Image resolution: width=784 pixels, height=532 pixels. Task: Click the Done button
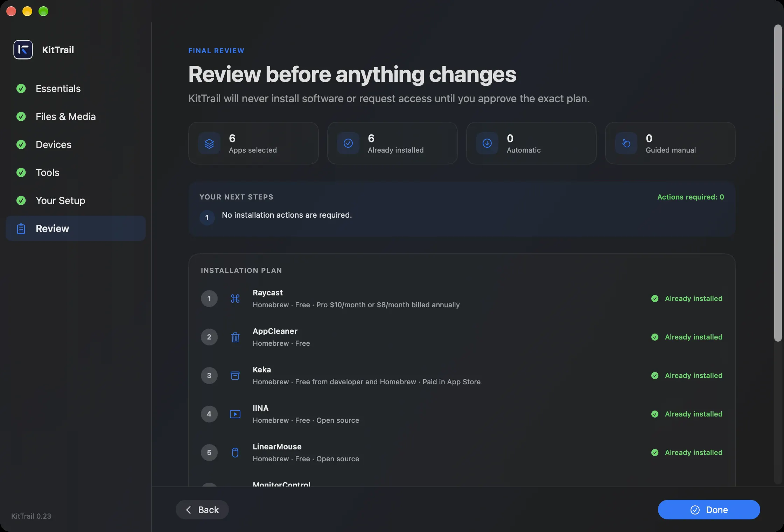coord(709,510)
